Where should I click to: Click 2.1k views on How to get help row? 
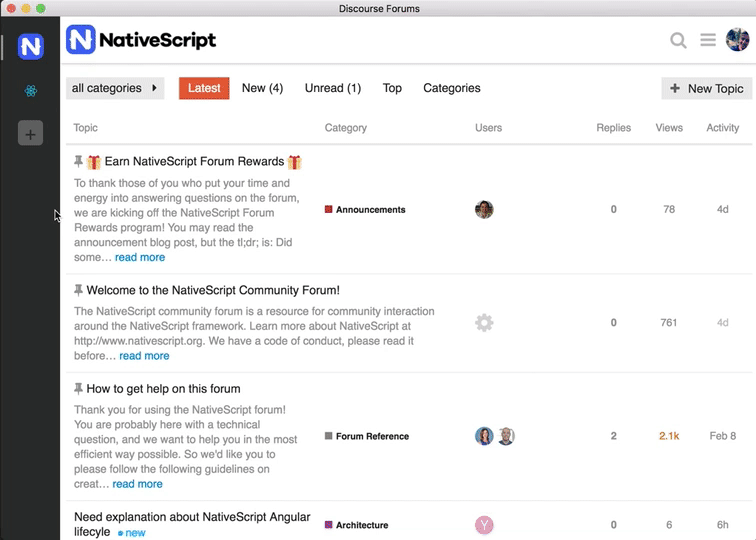(x=669, y=436)
